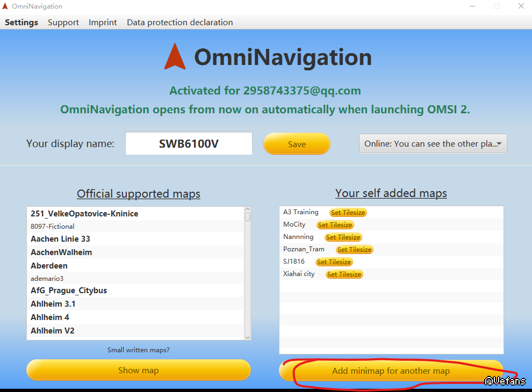The image size is (532, 392).
Task: Select the AfG_Prague_Citybus map
Action: tap(69, 291)
